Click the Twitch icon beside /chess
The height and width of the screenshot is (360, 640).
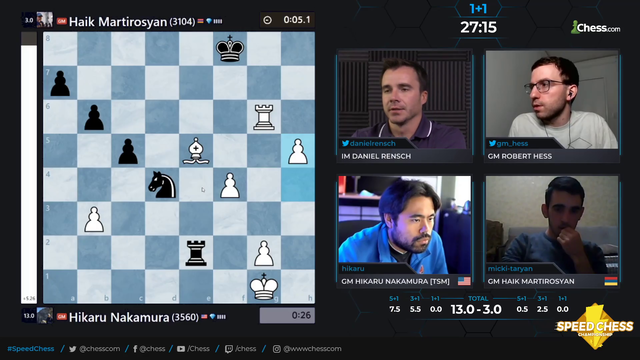[x=229, y=349]
